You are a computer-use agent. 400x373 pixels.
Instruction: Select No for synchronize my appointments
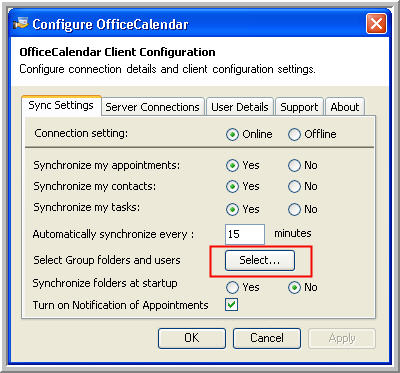[294, 166]
